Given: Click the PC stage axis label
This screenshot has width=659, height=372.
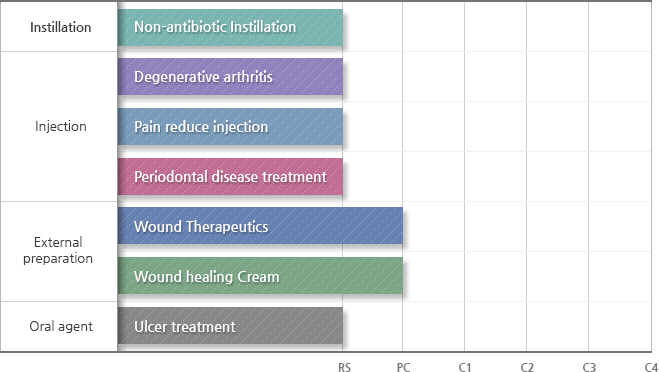Looking at the screenshot, I should click(x=403, y=367).
